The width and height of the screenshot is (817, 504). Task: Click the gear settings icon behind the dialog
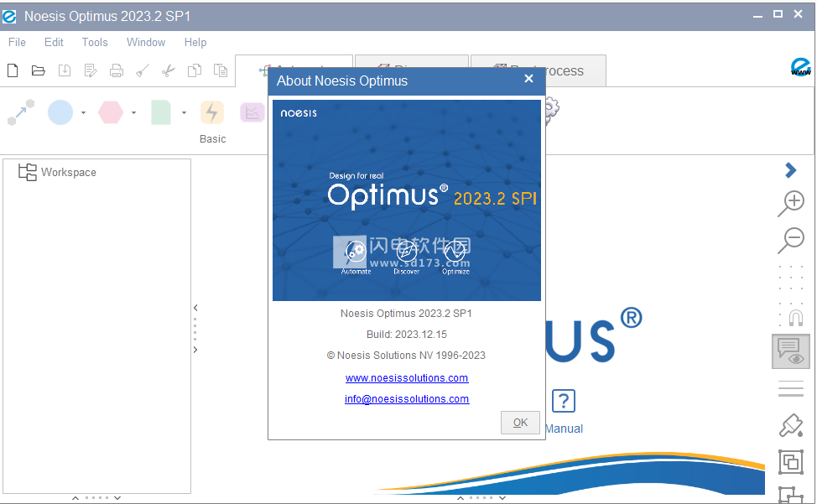[551, 111]
